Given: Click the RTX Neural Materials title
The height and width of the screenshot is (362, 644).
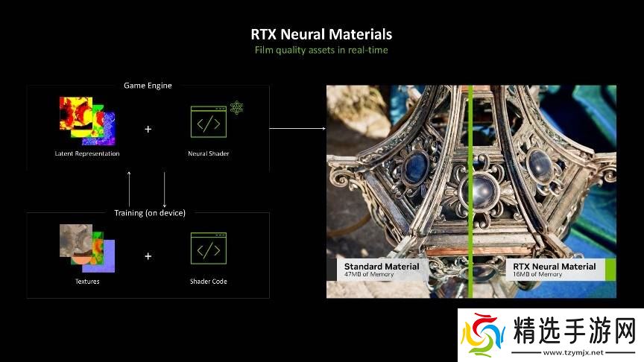Looking at the screenshot, I should click(x=321, y=34).
